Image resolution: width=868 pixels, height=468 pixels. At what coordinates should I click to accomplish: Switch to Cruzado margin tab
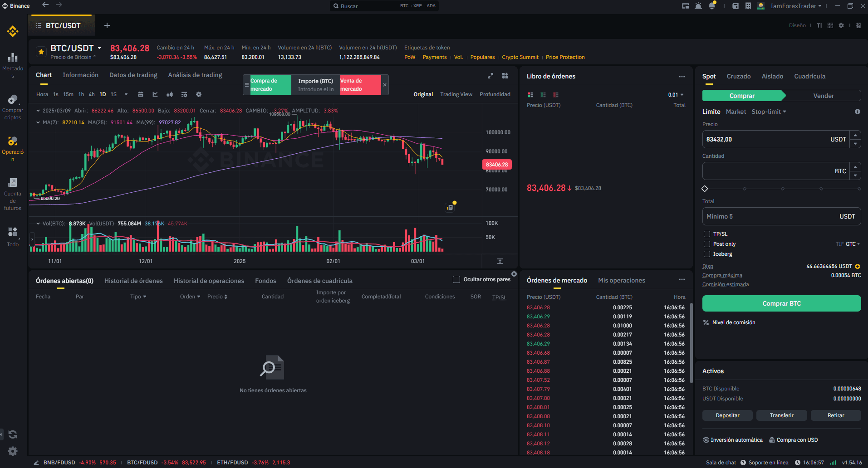[739, 76]
